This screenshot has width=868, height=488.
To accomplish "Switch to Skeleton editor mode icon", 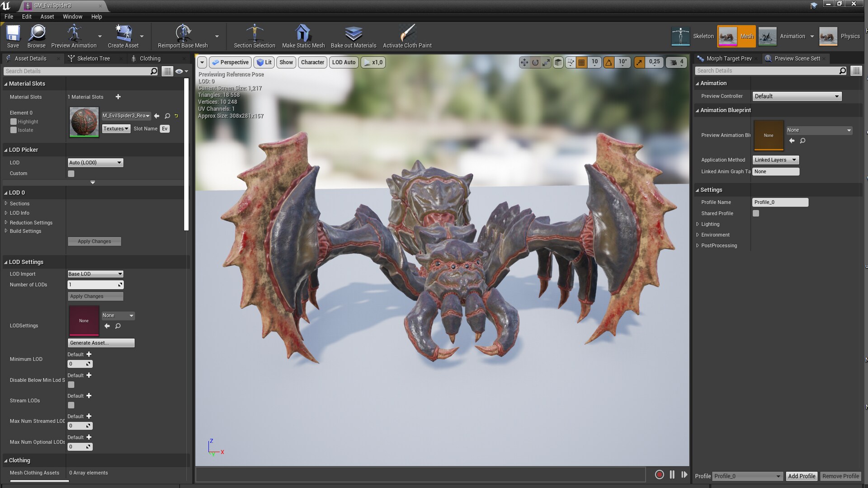I will [680, 36].
